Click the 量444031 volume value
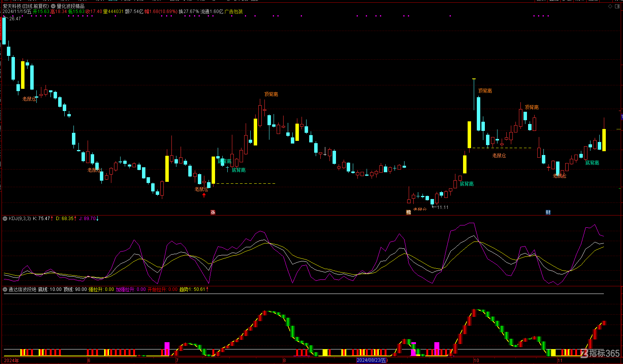 [113, 11]
